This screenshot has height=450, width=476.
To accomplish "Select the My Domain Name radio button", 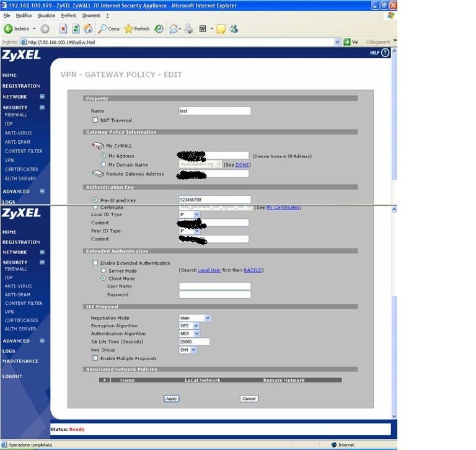I will (104, 164).
